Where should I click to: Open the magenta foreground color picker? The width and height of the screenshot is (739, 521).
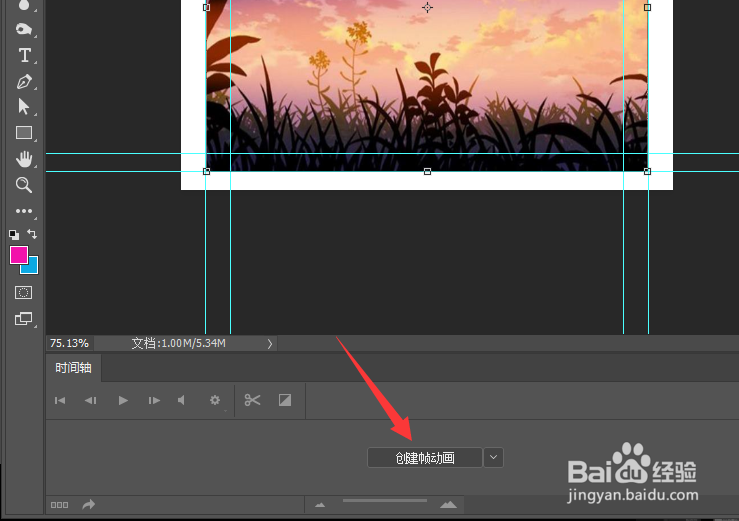tap(19, 255)
